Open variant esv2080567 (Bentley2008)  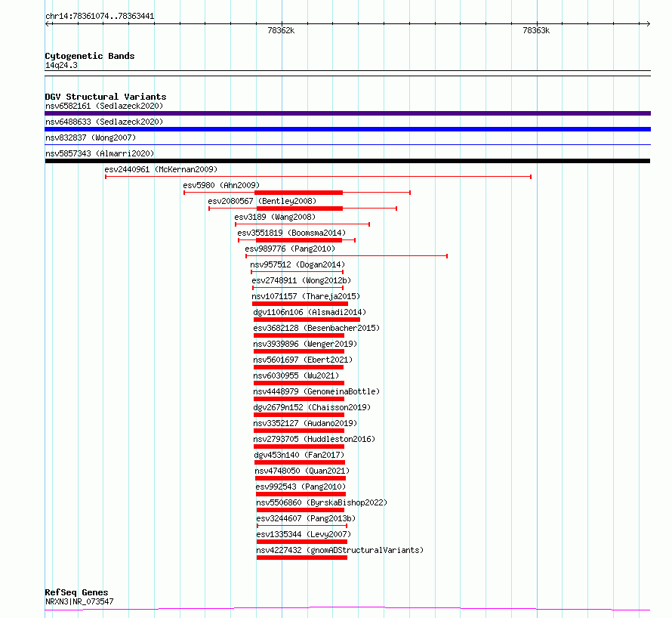click(x=262, y=201)
